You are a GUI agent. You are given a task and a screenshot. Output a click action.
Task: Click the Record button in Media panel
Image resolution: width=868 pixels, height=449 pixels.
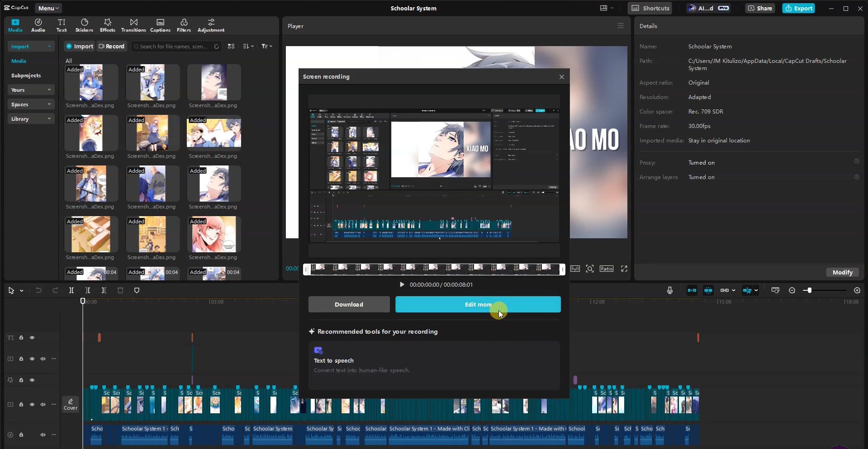pos(112,46)
